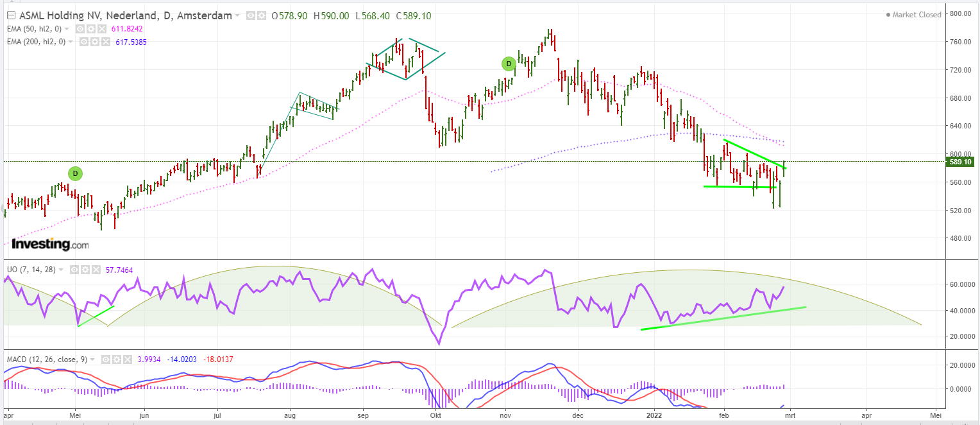
Task: Toggle visibility of the MACD indicator
Action: pos(106,360)
